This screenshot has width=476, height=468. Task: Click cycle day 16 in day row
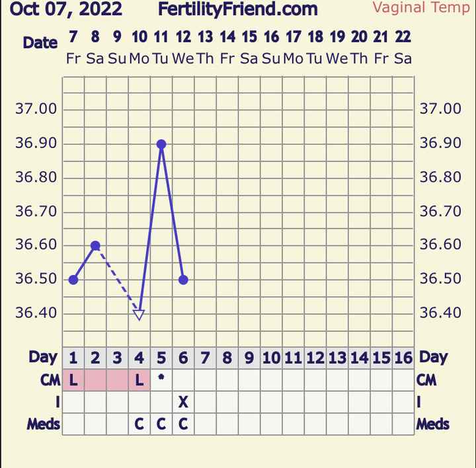[403, 358]
